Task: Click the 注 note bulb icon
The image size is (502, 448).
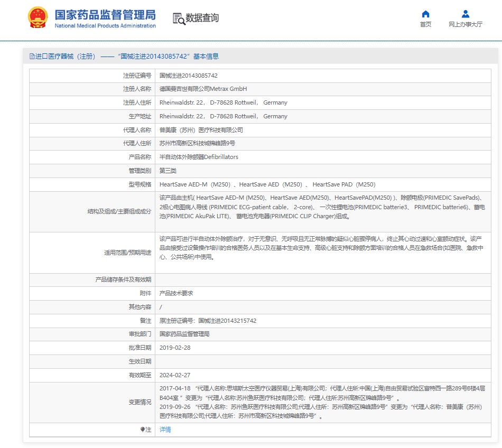Action: click(143, 430)
